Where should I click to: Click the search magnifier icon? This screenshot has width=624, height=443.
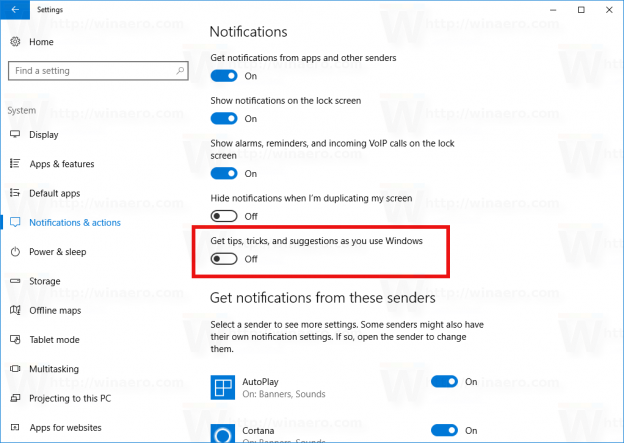[180, 70]
